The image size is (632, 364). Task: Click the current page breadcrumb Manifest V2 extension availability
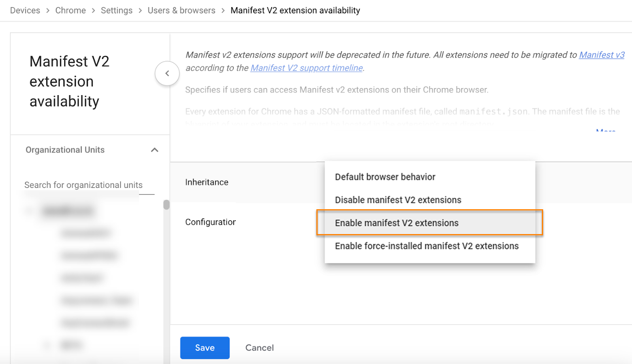click(x=295, y=10)
